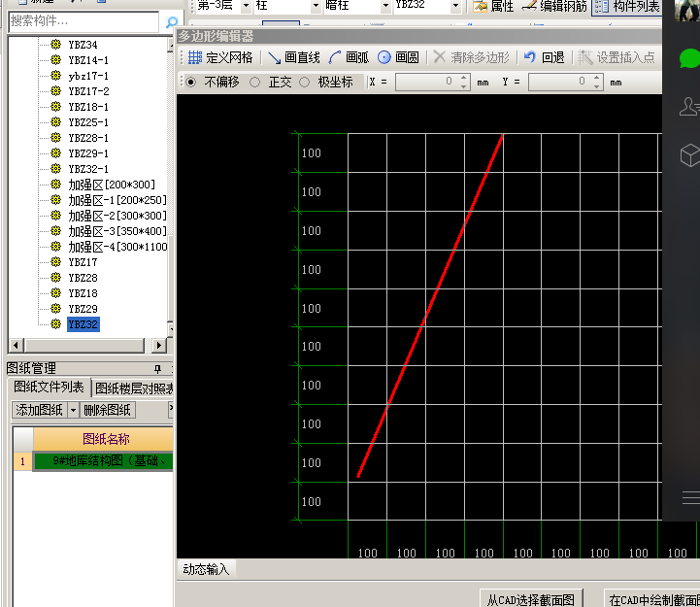
Task: Switch to 图纸文件列表 tab
Action: (x=49, y=387)
